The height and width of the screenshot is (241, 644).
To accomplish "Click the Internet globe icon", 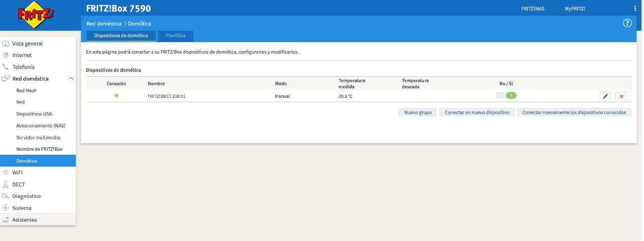I will pos(5,55).
